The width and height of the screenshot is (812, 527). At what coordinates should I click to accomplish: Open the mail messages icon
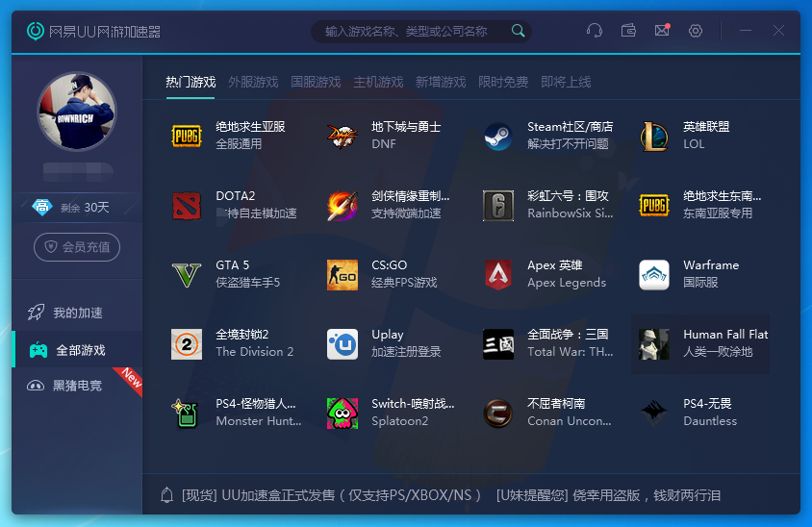click(x=662, y=31)
